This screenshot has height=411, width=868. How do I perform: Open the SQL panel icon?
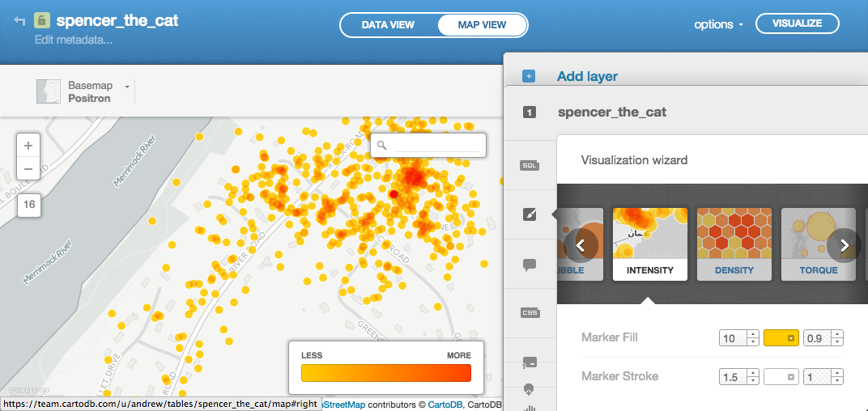530,165
